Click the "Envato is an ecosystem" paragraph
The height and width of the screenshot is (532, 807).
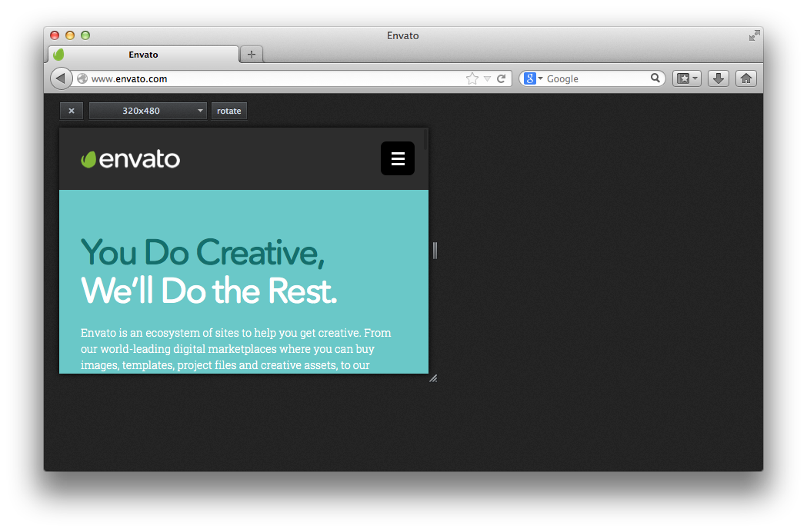[x=235, y=349]
